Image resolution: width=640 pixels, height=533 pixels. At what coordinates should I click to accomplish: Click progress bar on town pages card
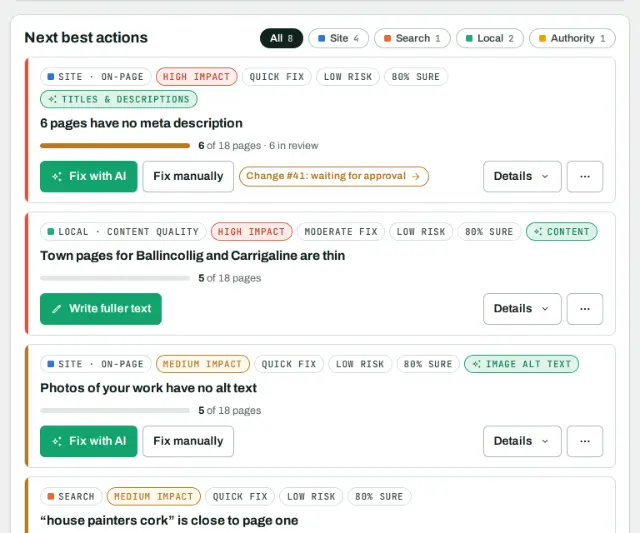coord(115,278)
